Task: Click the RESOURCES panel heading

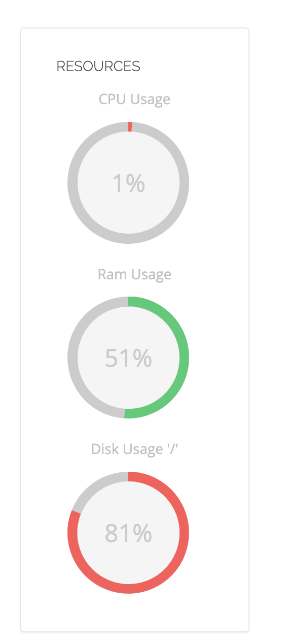Action: tap(98, 66)
